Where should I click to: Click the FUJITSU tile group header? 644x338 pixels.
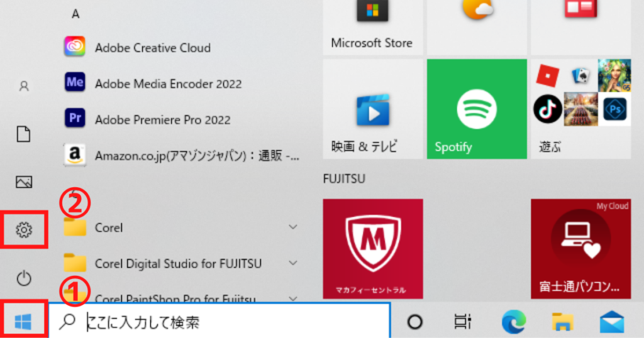pyautogui.click(x=344, y=179)
